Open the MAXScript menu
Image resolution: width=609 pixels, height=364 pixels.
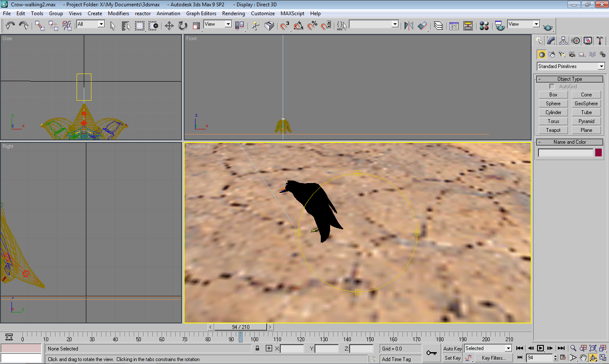[292, 14]
